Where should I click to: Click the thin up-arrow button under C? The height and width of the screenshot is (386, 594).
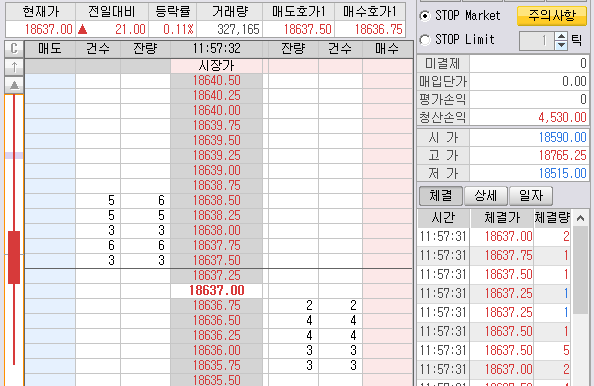[14, 67]
